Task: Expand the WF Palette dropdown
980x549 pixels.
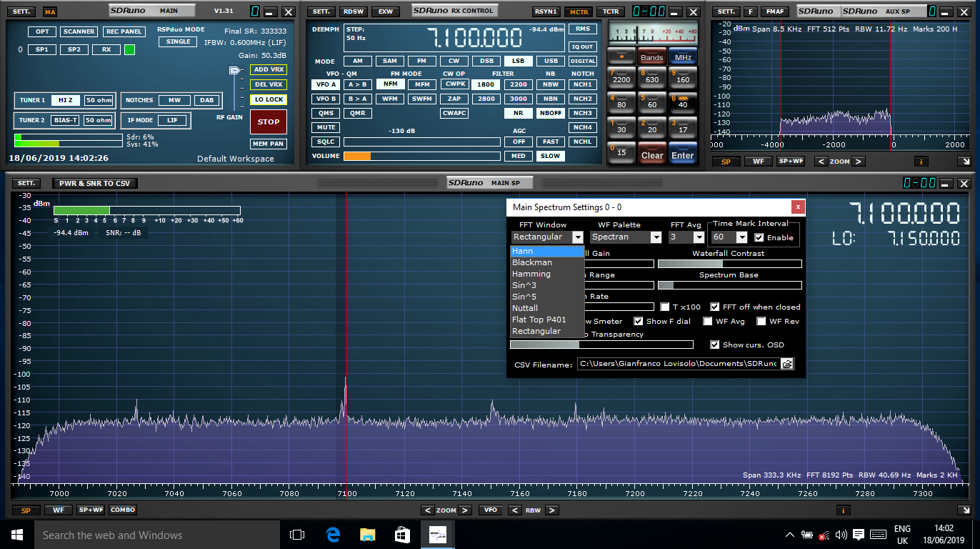Action: [x=656, y=237]
